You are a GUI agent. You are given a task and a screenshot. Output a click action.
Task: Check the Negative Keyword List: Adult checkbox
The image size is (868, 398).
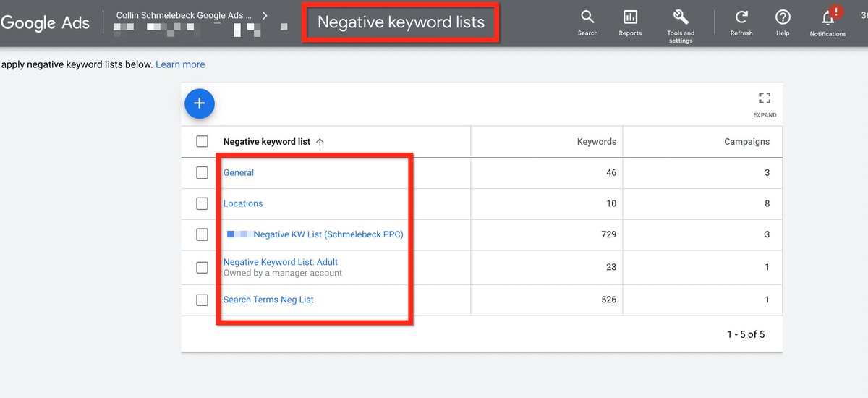pyautogui.click(x=203, y=268)
